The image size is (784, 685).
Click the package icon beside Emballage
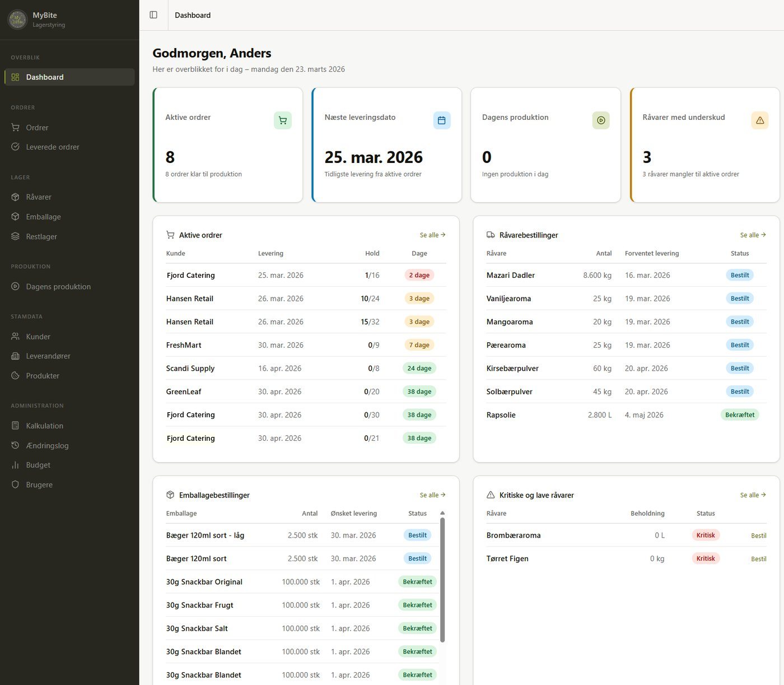tap(15, 217)
